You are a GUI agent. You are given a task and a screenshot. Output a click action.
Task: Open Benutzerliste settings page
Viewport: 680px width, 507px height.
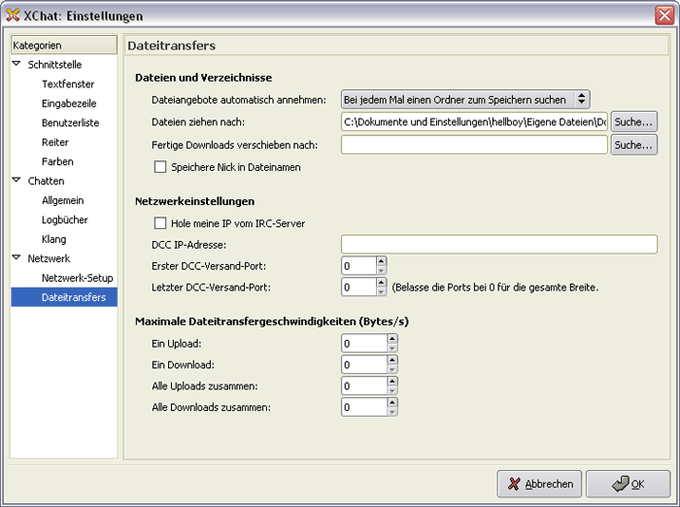(70, 123)
